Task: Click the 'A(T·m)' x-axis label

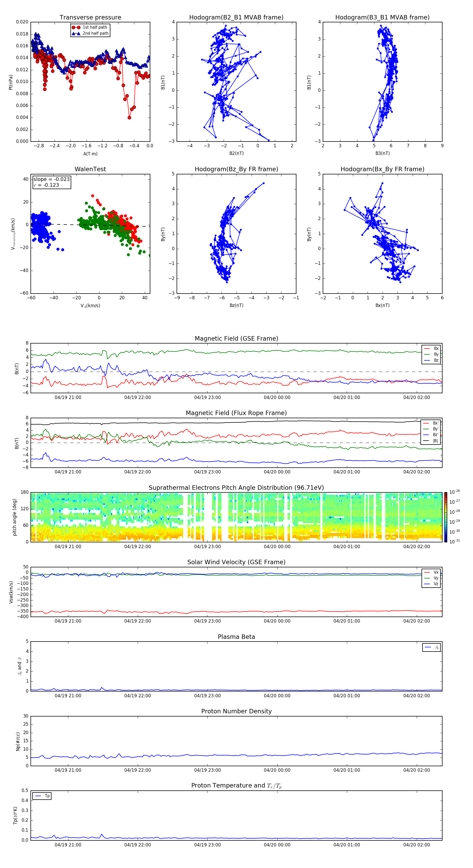Action: tap(90, 154)
